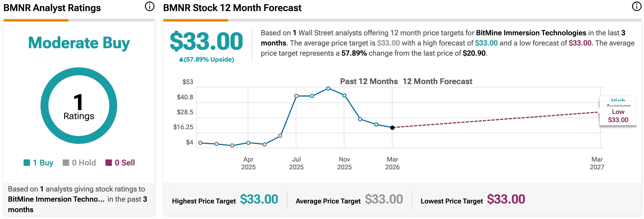
Task: Click the Low $33.00 forecast tooltip
Action: point(618,116)
